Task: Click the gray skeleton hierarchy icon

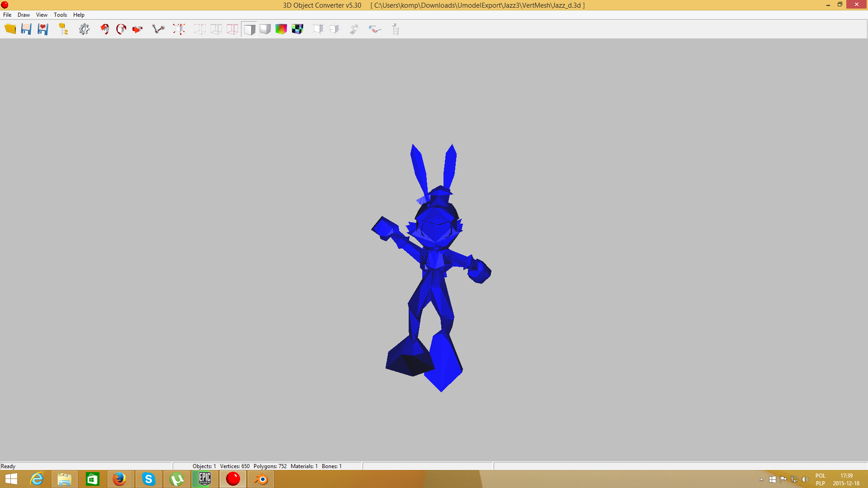Action: [396, 29]
